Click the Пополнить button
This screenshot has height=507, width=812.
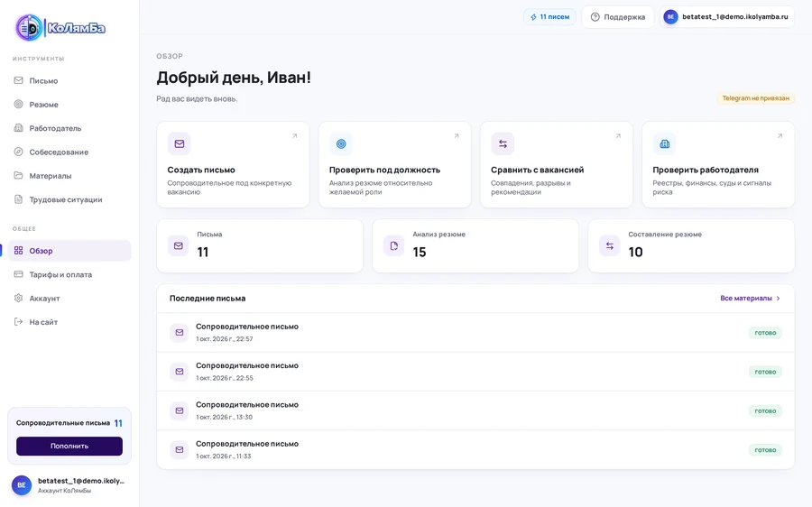click(x=69, y=446)
